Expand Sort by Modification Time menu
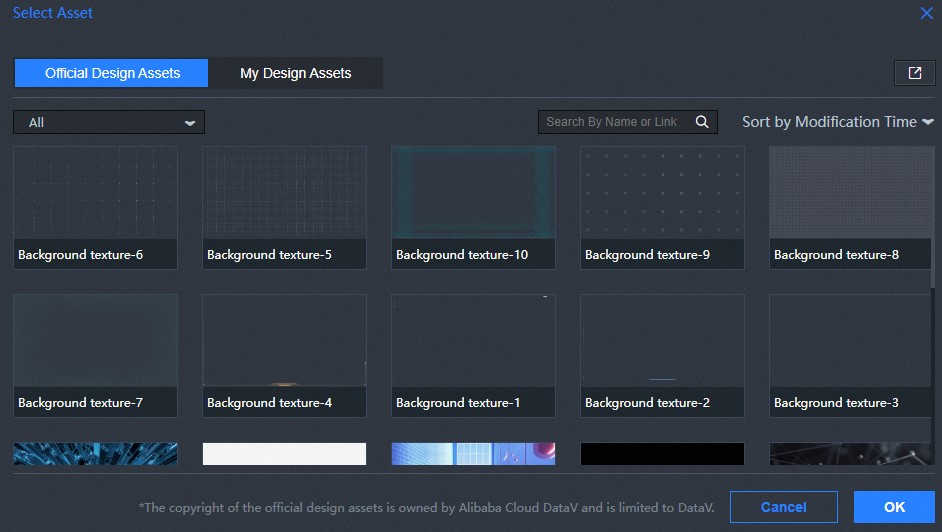 click(x=837, y=122)
